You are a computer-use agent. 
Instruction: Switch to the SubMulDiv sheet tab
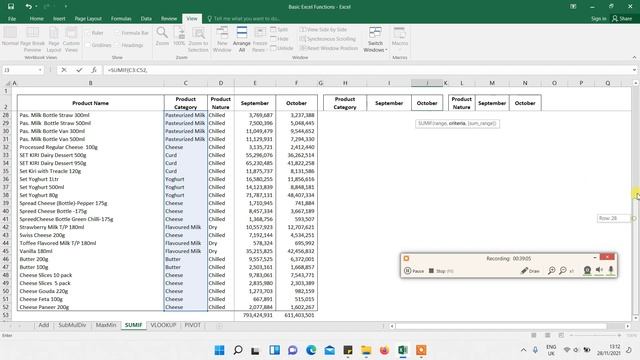click(72, 325)
